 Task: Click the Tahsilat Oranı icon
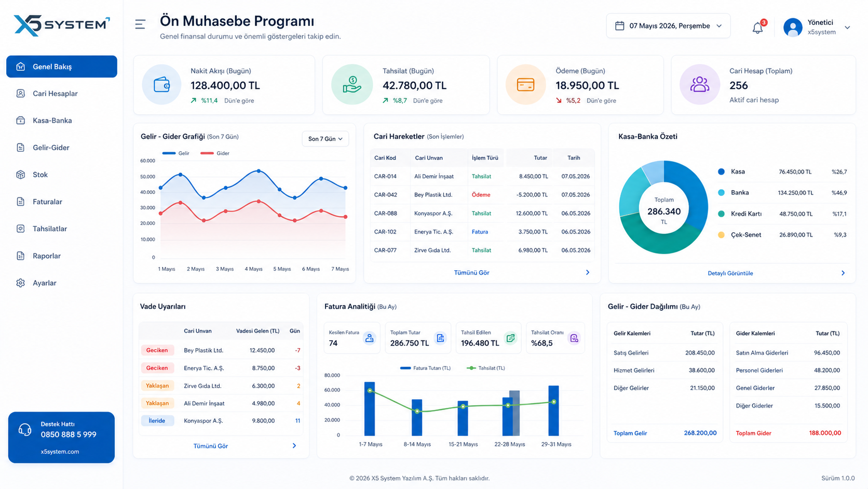[x=574, y=338]
